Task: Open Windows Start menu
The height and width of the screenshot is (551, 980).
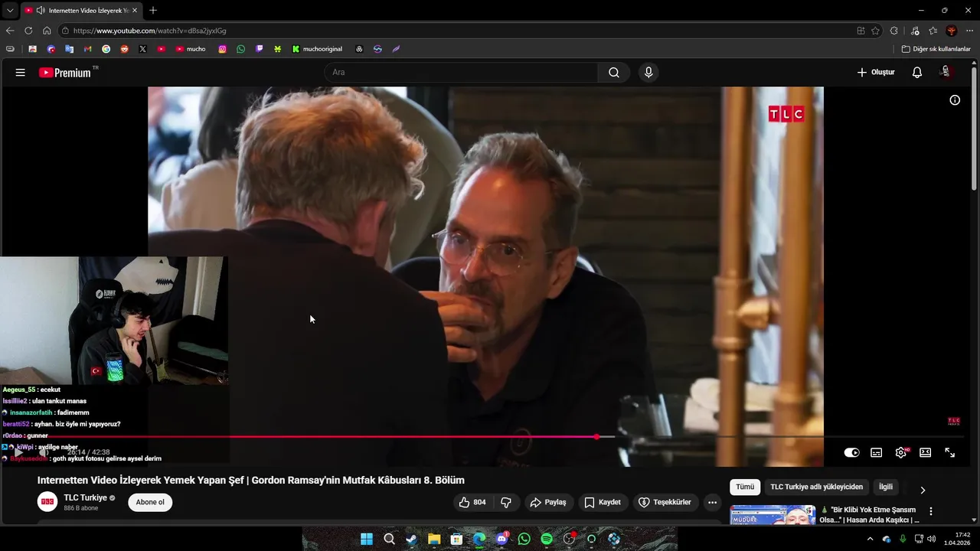Action: tap(367, 539)
